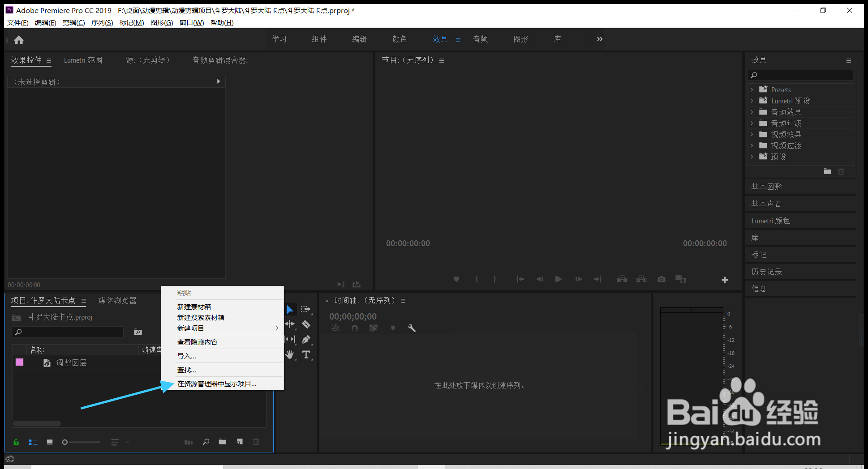Open 文件 menu
This screenshot has width=868, height=469.
click(18, 22)
